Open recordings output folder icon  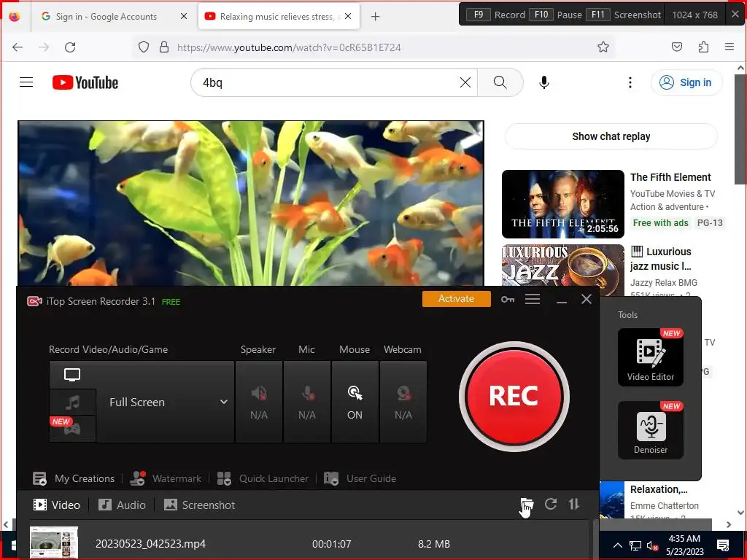coord(527,504)
